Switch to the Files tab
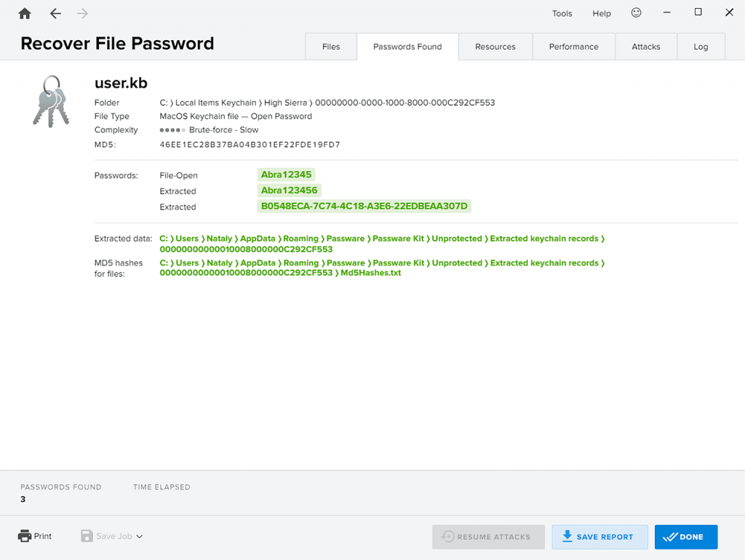Screen dimensions: 745x560 331,47
